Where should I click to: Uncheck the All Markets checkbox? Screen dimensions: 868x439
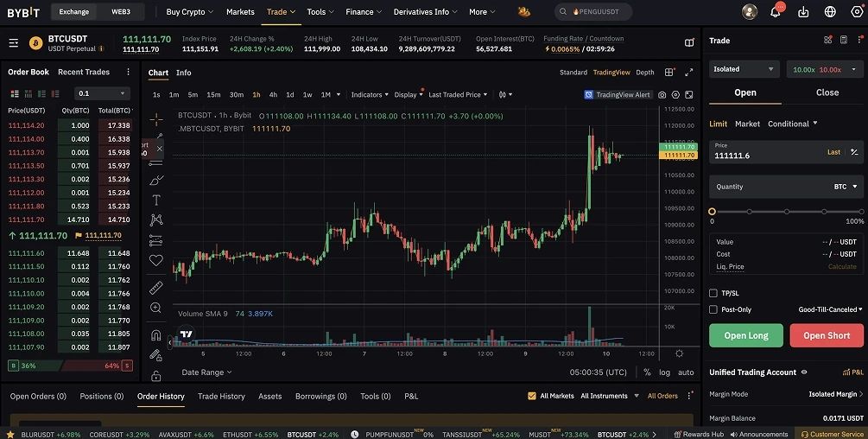(532, 396)
